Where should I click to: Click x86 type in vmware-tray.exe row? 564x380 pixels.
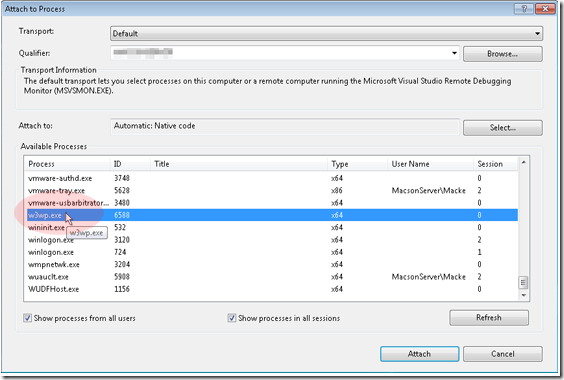(337, 190)
